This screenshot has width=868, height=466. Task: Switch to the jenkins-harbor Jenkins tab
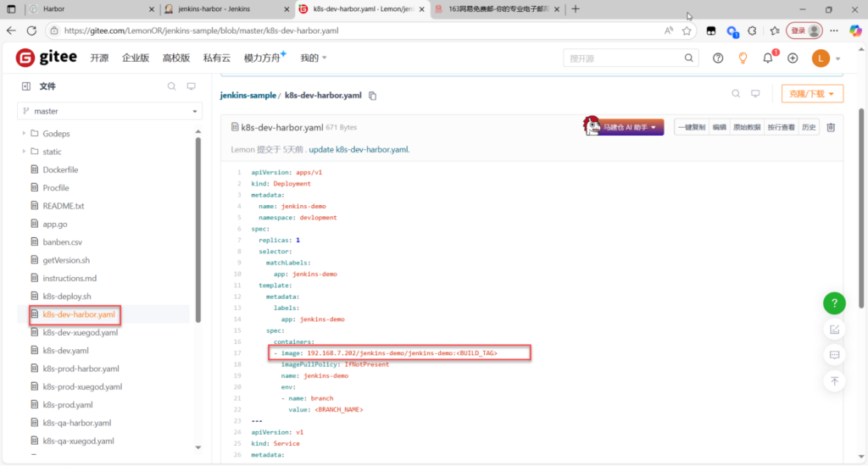[x=223, y=8]
